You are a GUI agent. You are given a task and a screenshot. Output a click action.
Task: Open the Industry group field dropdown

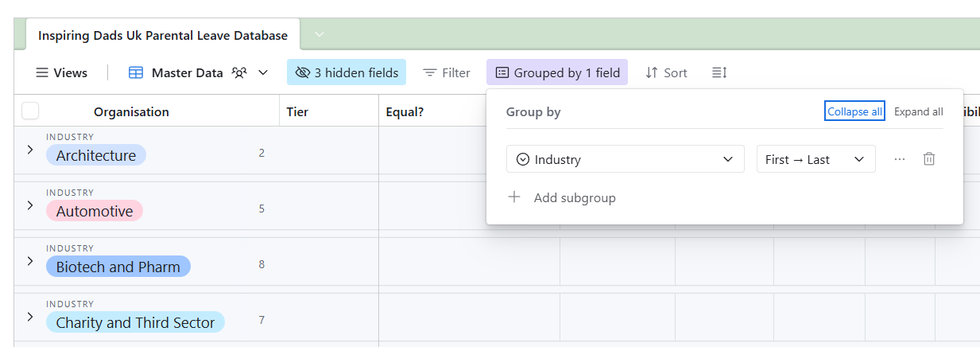click(625, 159)
